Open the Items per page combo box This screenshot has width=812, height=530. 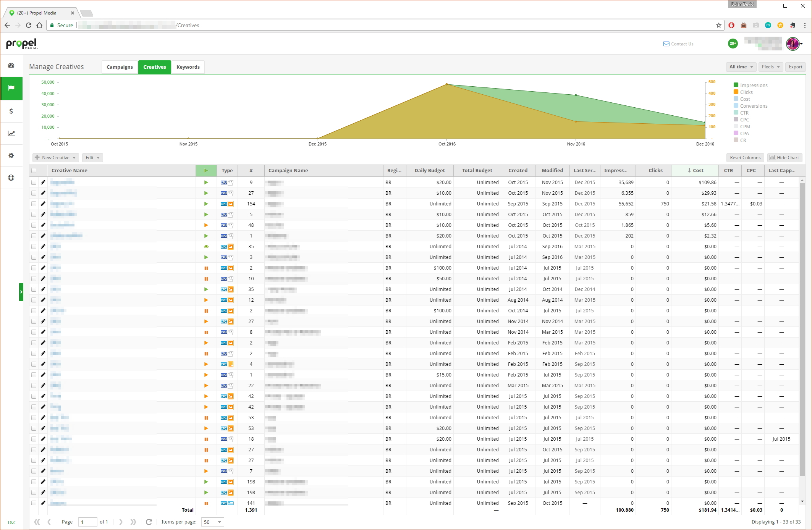(212, 522)
